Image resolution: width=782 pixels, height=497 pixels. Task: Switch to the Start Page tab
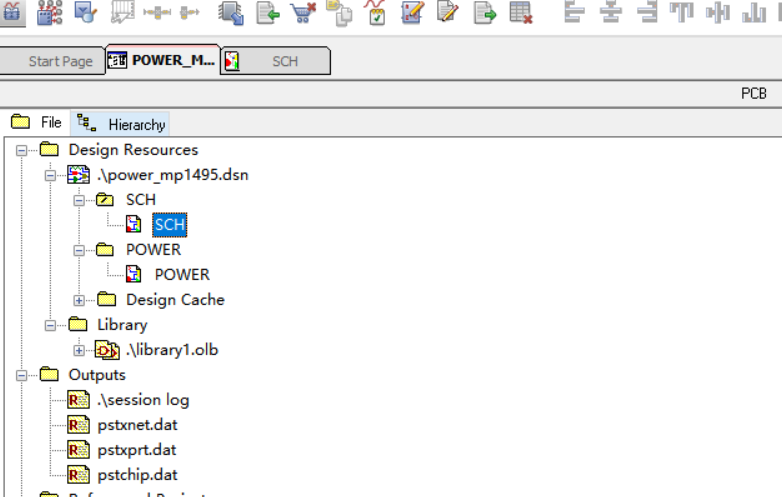[x=60, y=61]
